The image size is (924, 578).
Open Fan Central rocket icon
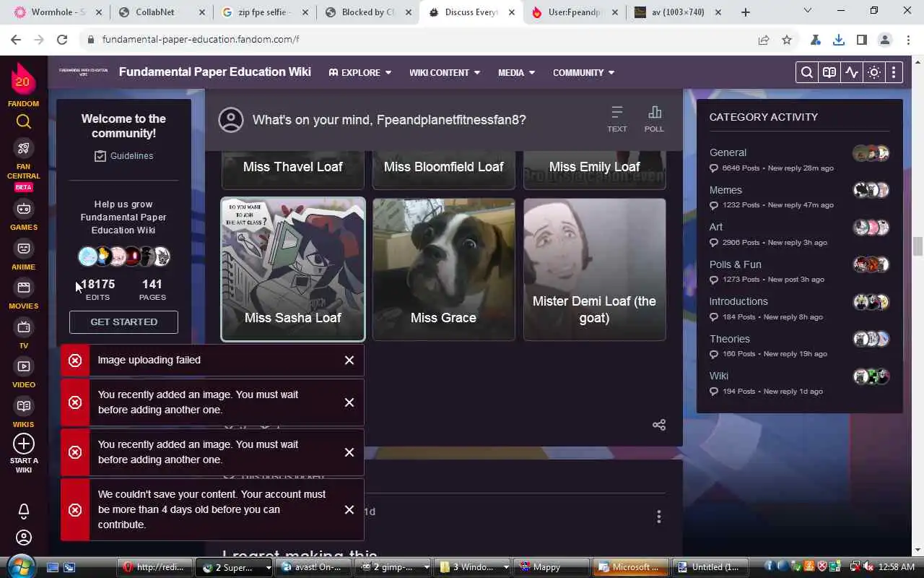pyautogui.click(x=24, y=149)
